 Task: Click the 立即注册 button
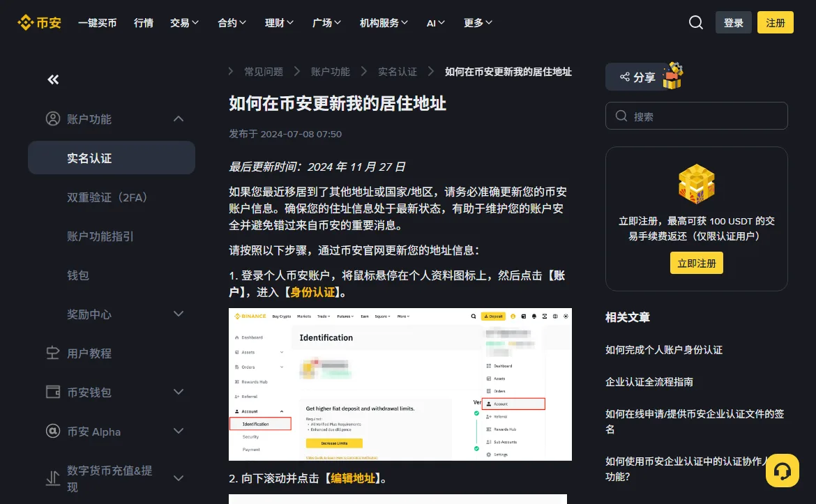pyautogui.click(x=696, y=264)
